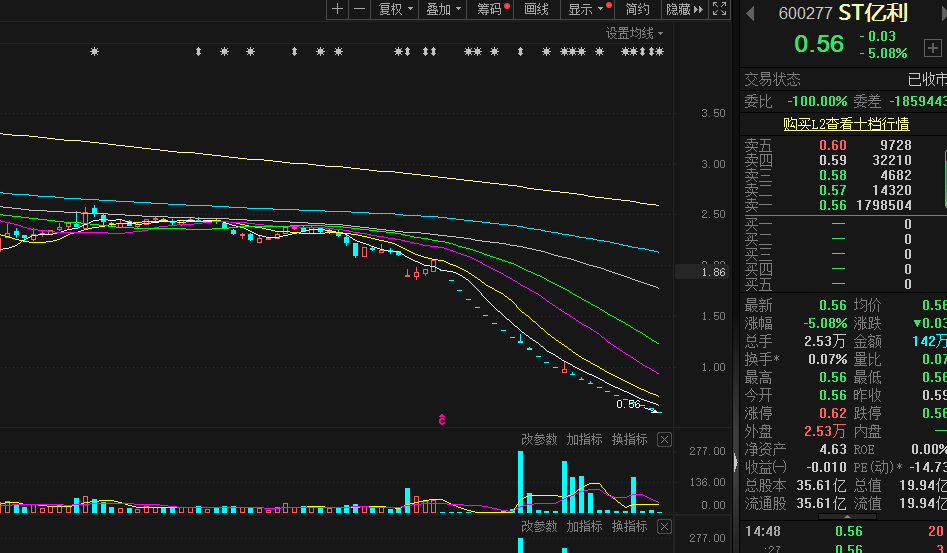The height and width of the screenshot is (553, 947).
Task: Open the 购买L2查看十档行情 link
Action: tap(846, 124)
